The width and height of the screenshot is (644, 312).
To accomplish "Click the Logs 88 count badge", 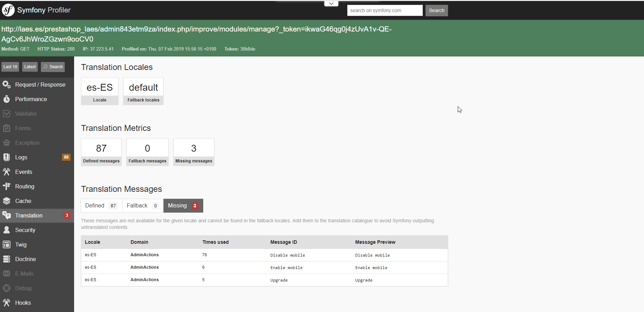I will (66, 157).
